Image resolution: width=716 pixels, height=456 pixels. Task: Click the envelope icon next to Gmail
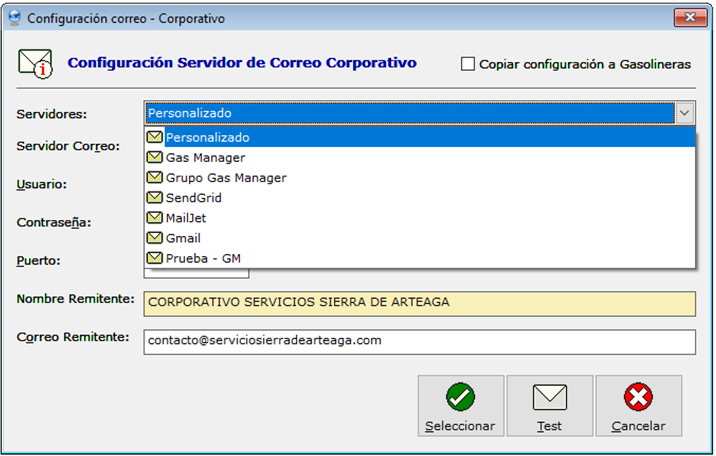tap(155, 237)
